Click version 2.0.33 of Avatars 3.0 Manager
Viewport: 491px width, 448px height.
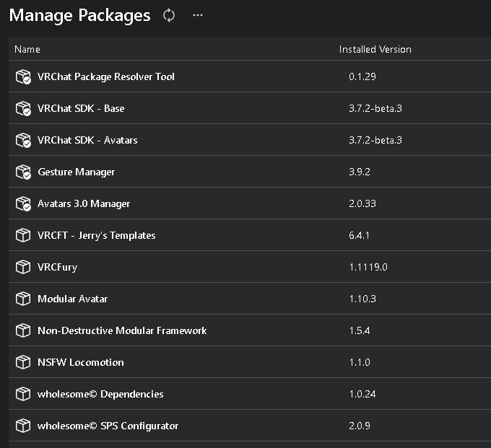click(362, 203)
